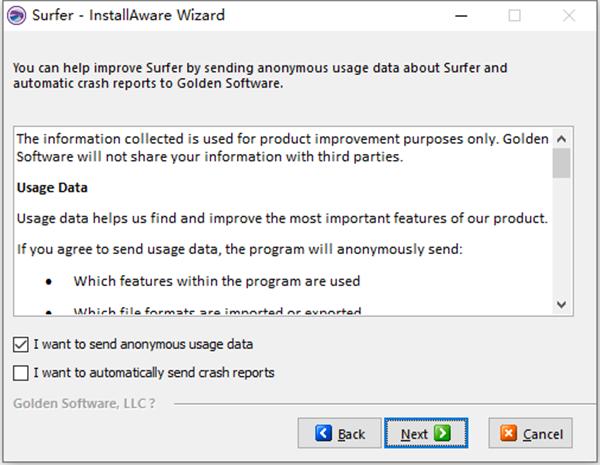Click the orange X icon on Cancel
600x465 pixels.
click(508, 433)
